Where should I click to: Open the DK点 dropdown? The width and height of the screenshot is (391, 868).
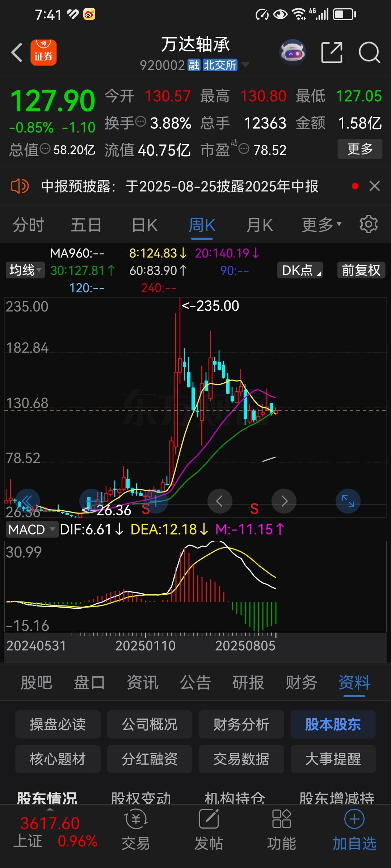(x=300, y=270)
